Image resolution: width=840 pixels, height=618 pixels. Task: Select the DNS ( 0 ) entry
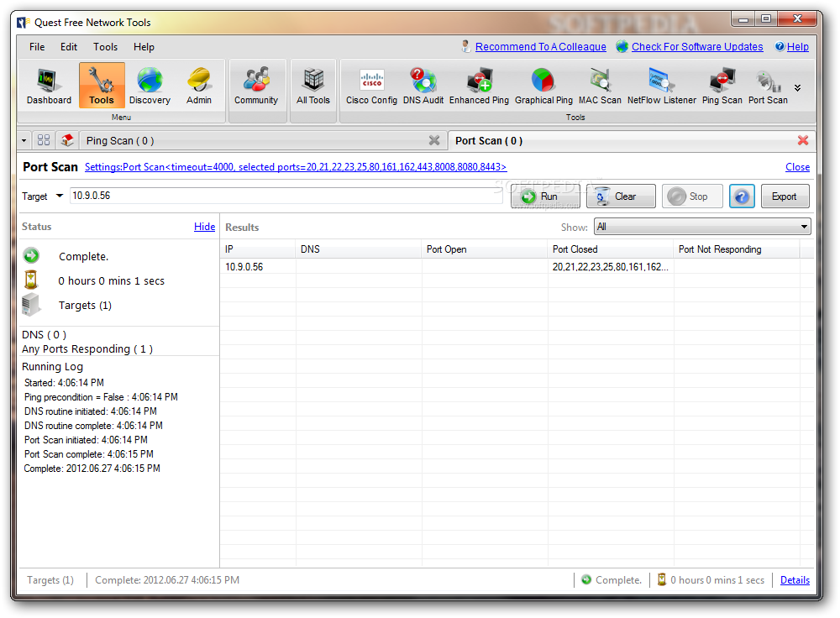[44, 335]
